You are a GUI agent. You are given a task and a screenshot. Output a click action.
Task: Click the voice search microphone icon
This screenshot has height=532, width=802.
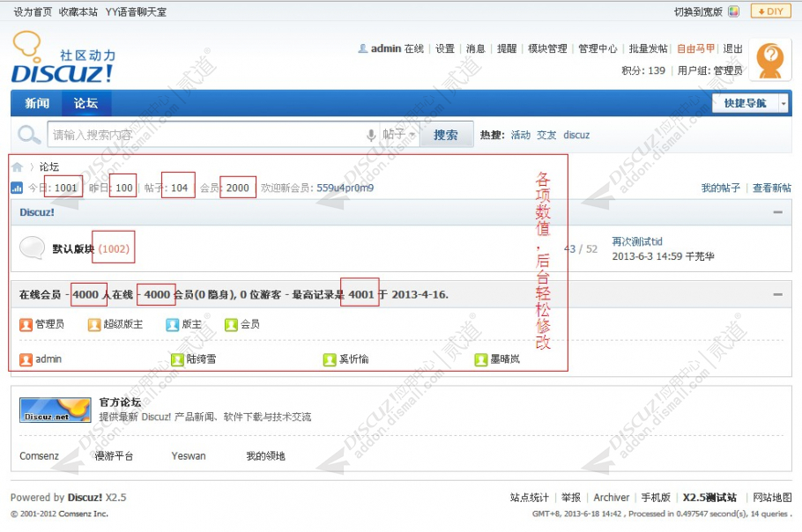(x=371, y=135)
